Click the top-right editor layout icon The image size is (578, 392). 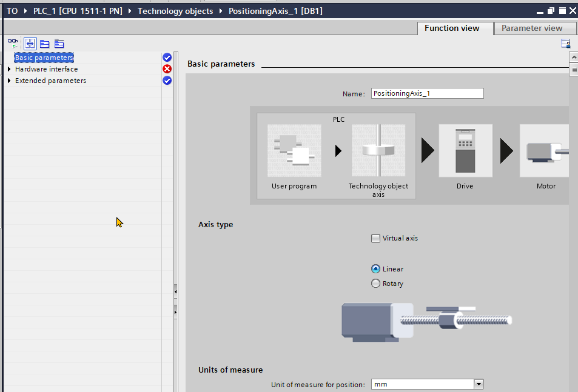point(565,44)
